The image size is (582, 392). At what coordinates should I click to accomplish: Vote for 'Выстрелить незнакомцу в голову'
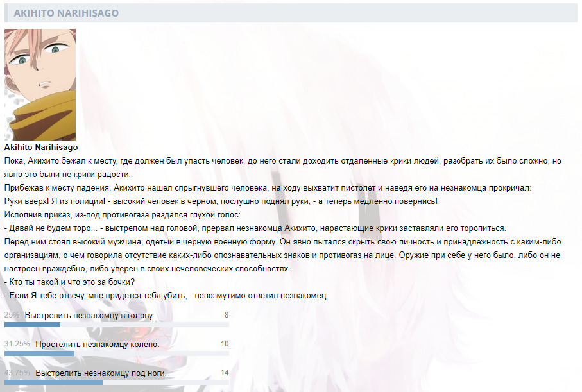tap(89, 316)
